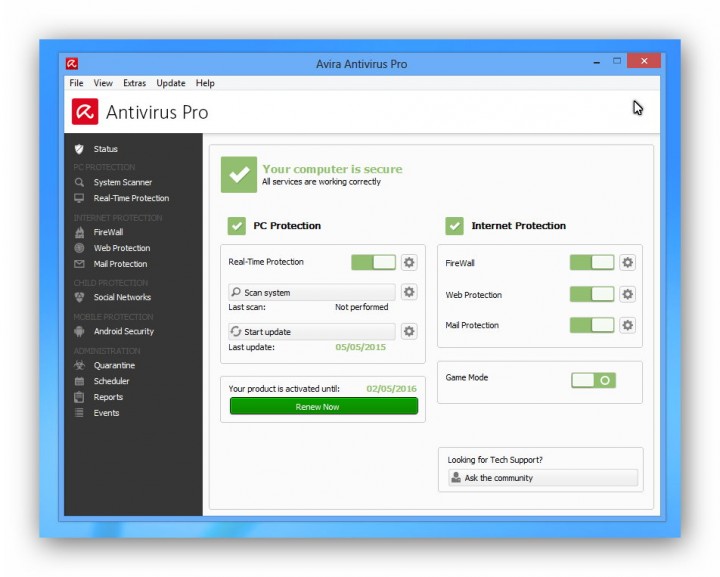Open Mail Protection settings gear

[627, 325]
